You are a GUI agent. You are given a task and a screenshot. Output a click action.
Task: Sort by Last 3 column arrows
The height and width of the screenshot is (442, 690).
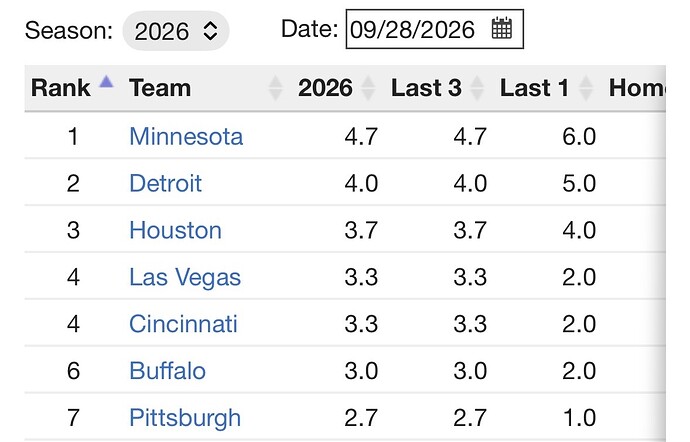477,88
